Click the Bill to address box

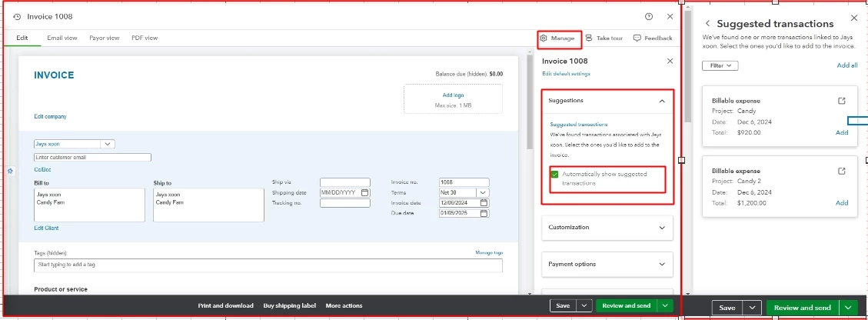point(89,205)
